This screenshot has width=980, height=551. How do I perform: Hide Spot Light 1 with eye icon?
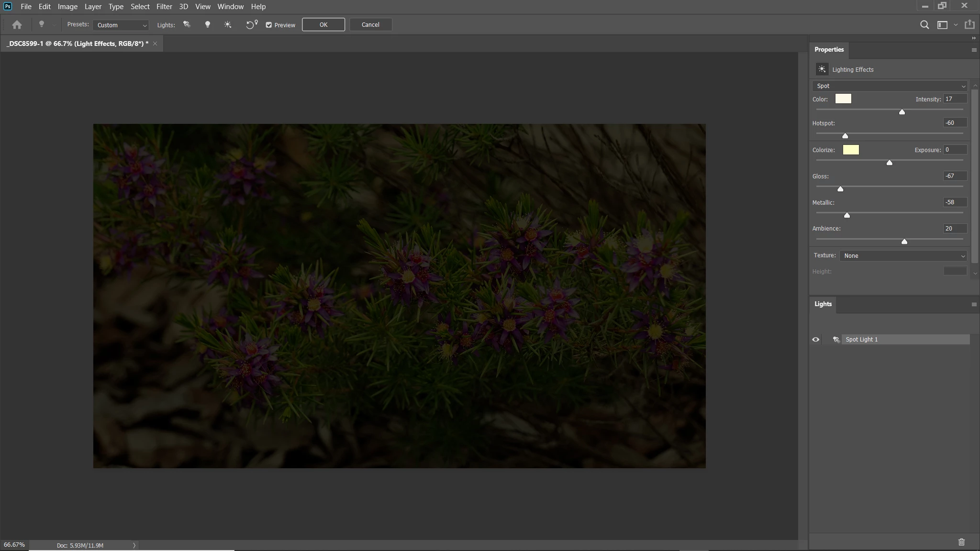pyautogui.click(x=816, y=340)
